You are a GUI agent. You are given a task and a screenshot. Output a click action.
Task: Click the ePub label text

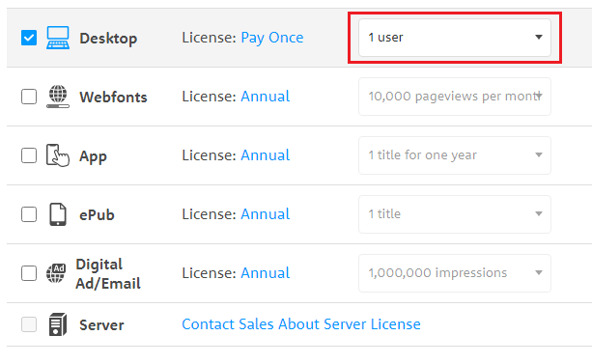(97, 215)
